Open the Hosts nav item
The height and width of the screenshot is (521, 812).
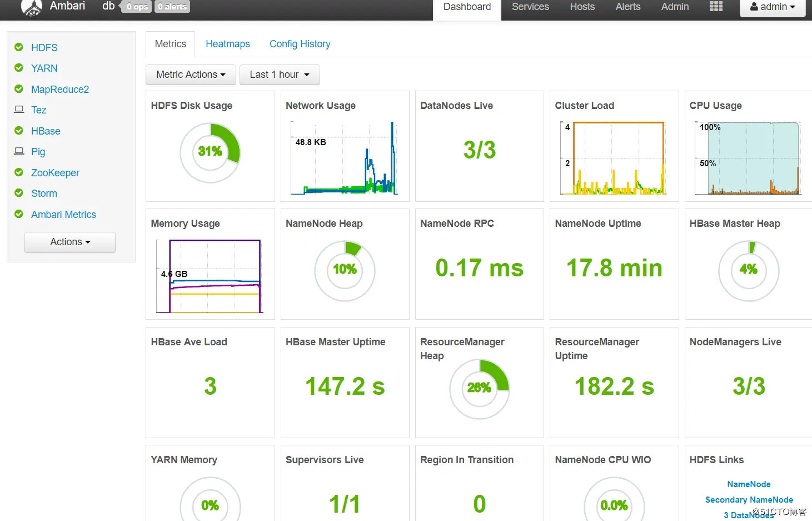point(582,7)
